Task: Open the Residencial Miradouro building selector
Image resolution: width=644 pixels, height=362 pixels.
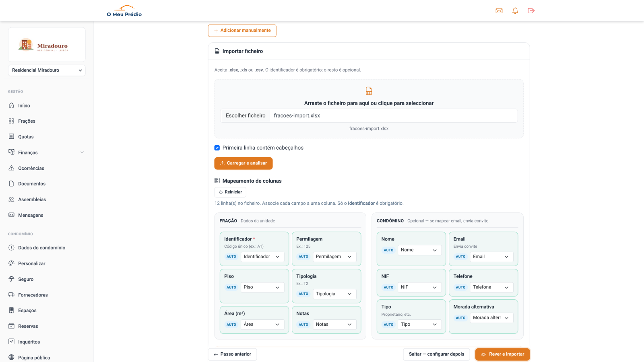Action: point(47,70)
